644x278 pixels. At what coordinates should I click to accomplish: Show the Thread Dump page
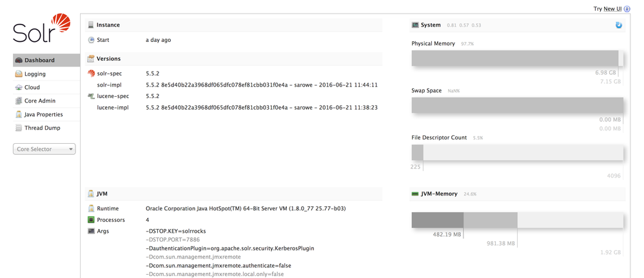coord(42,128)
